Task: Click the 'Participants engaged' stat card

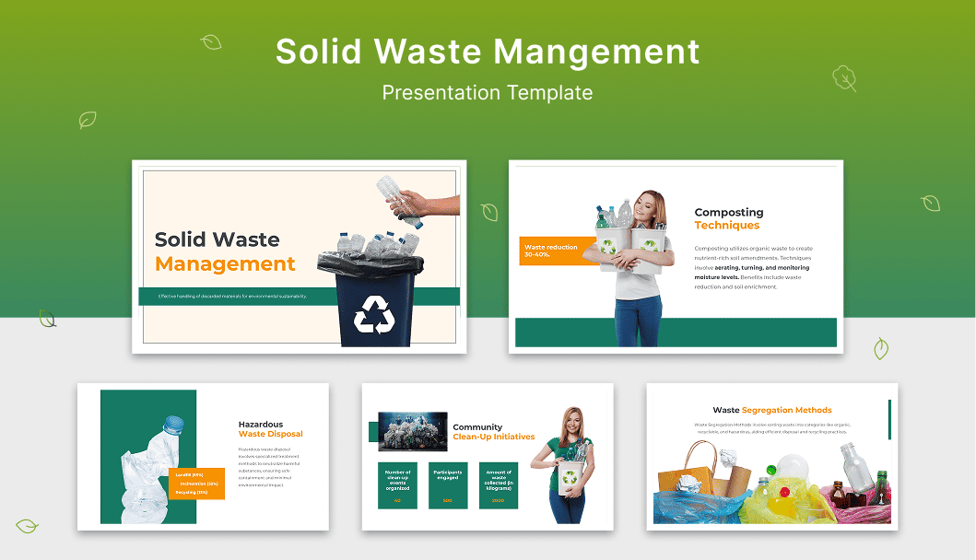Action: click(448, 485)
